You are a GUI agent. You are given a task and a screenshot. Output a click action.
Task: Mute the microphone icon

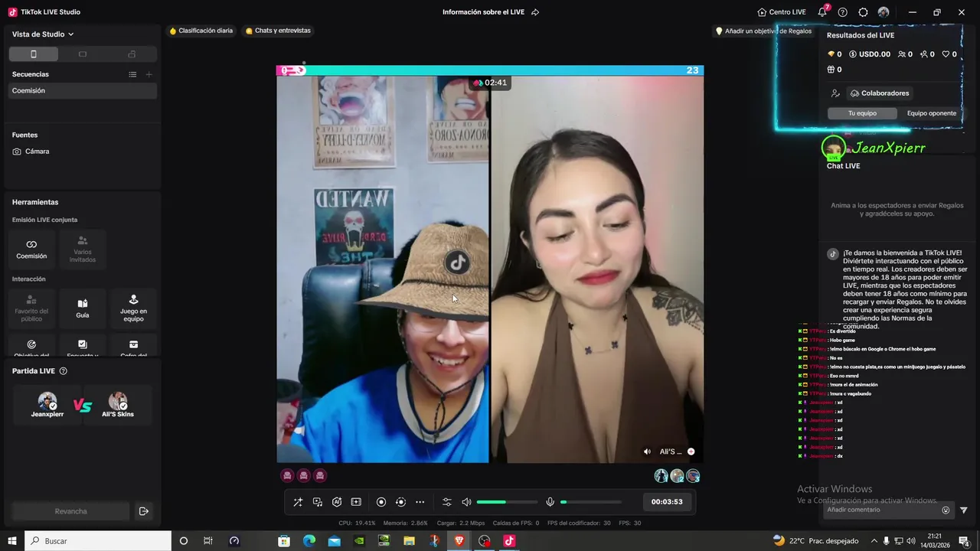550,502
